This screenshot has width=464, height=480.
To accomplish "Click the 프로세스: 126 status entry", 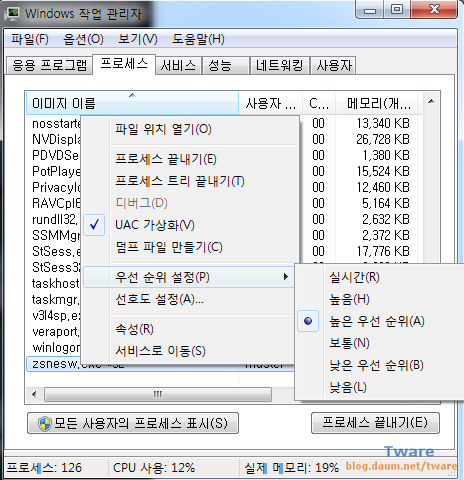I will point(44,468).
